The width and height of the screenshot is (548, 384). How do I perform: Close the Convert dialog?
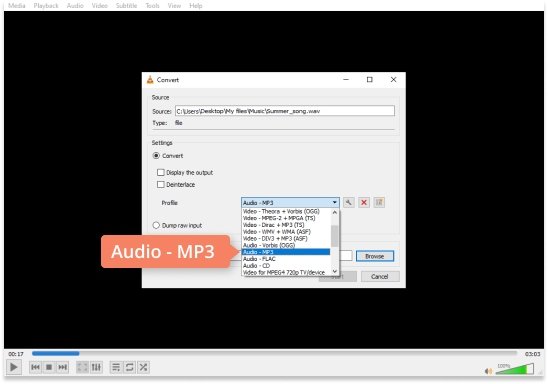393,80
